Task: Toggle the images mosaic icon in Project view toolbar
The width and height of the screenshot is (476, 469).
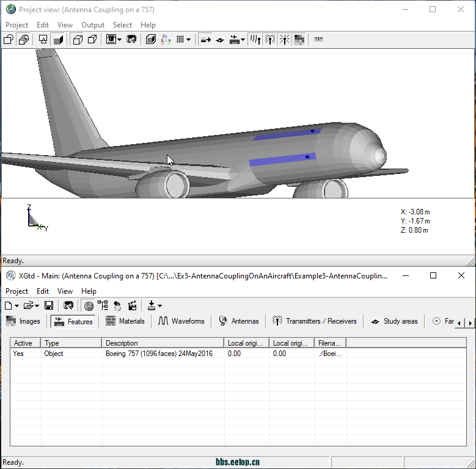Action: coord(299,40)
